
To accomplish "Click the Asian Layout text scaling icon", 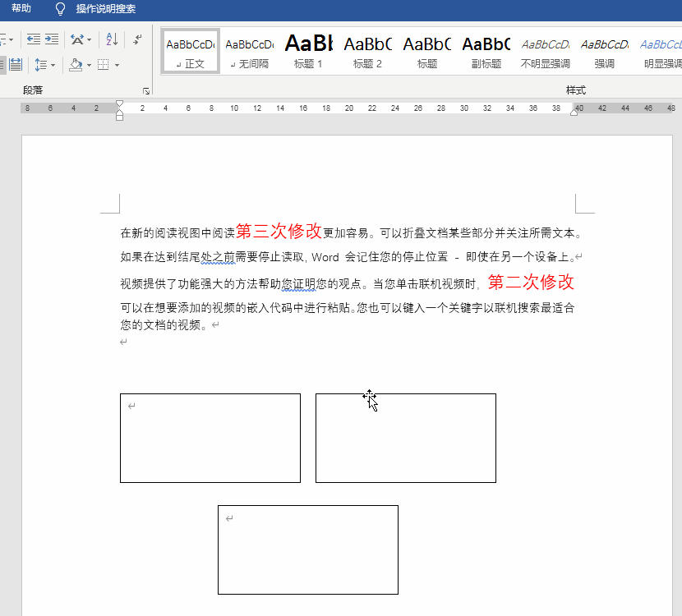I will [x=77, y=39].
